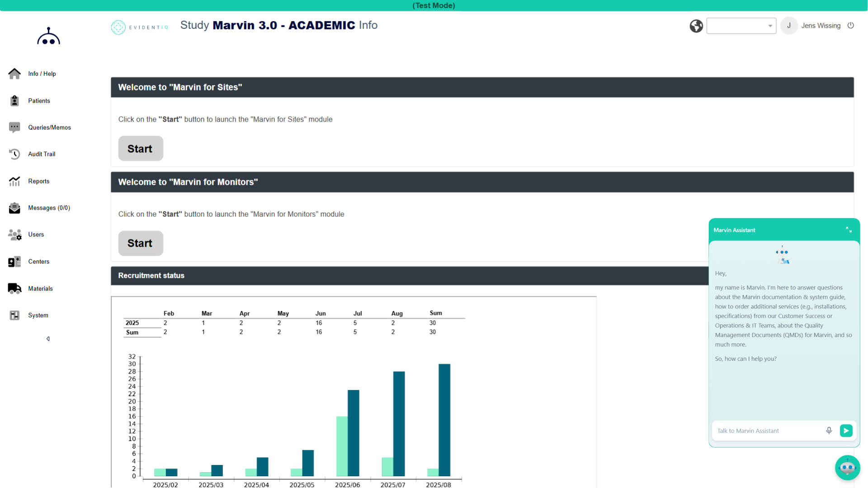Screen dimensions: 868x488
Task: Open Patients via clipboard icon
Action: 14,101
